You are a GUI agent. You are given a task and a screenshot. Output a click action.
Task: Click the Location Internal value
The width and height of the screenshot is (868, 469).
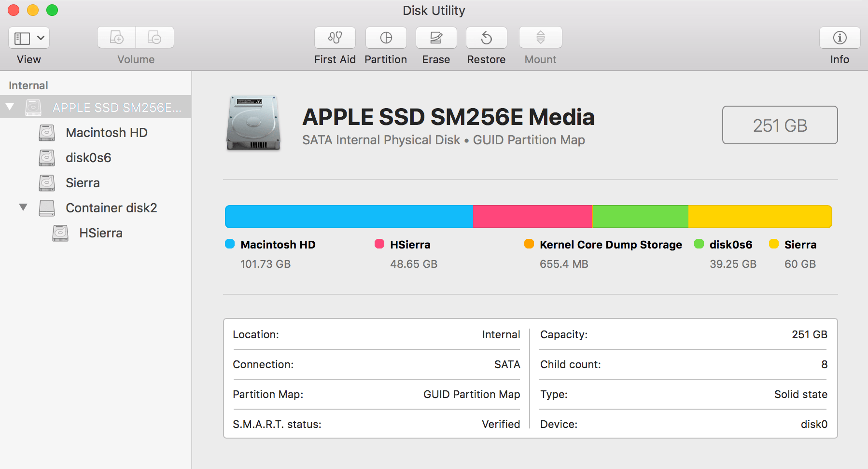(501, 334)
